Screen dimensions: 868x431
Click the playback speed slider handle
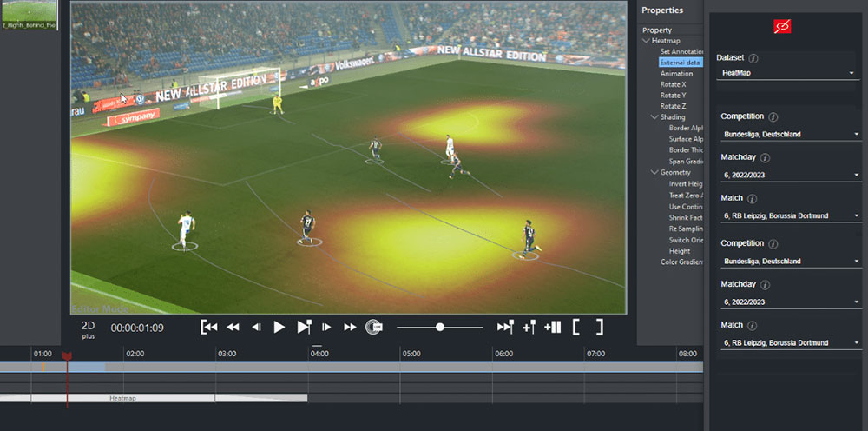click(x=439, y=327)
